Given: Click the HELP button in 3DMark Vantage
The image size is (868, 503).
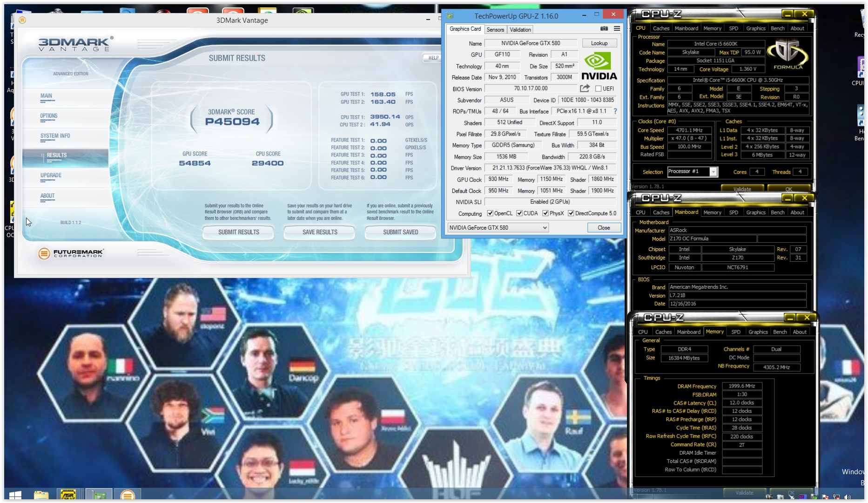Looking at the screenshot, I should (x=433, y=58).
